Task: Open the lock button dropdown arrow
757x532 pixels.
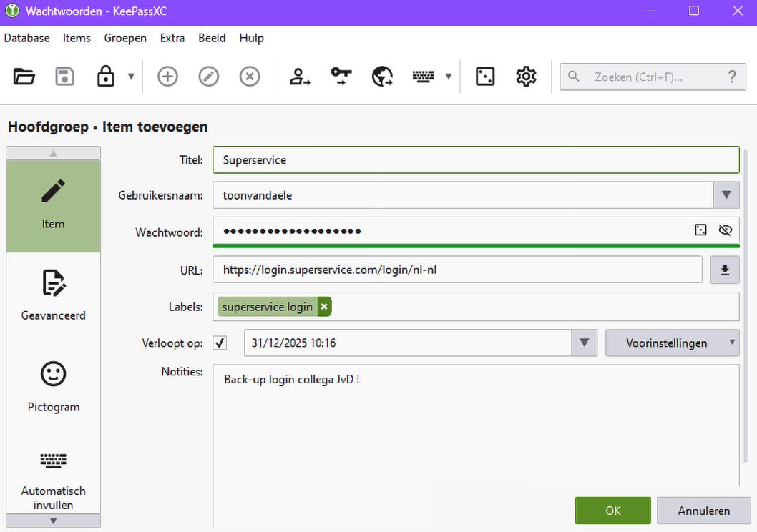Action: coord(131,77)
